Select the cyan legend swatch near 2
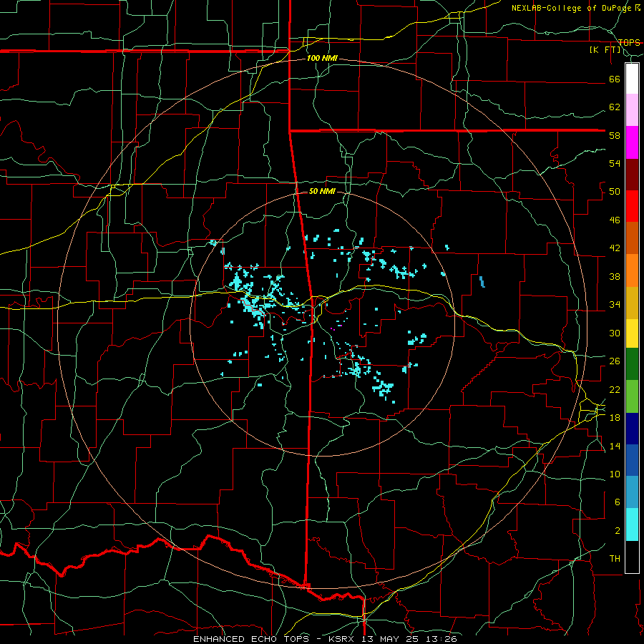The width and height of the screenshot is (644, 644). pos(632,525)
